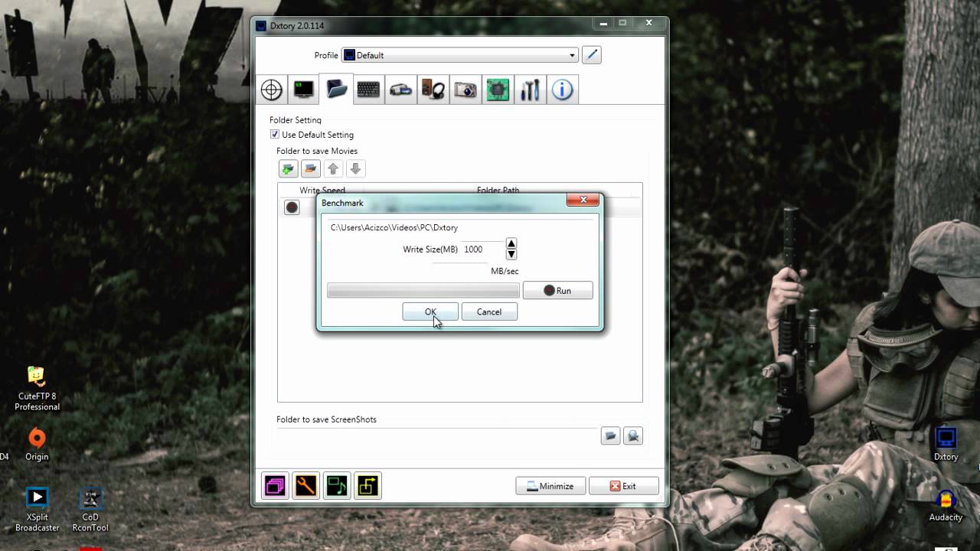Click the Minimize button in Dxtory

point(550,486)
